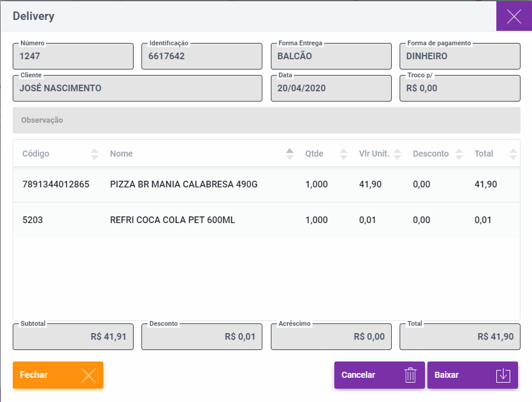
Task: Sort by Total column arrows
Action: pyautogui.click(x=513, y=154)
